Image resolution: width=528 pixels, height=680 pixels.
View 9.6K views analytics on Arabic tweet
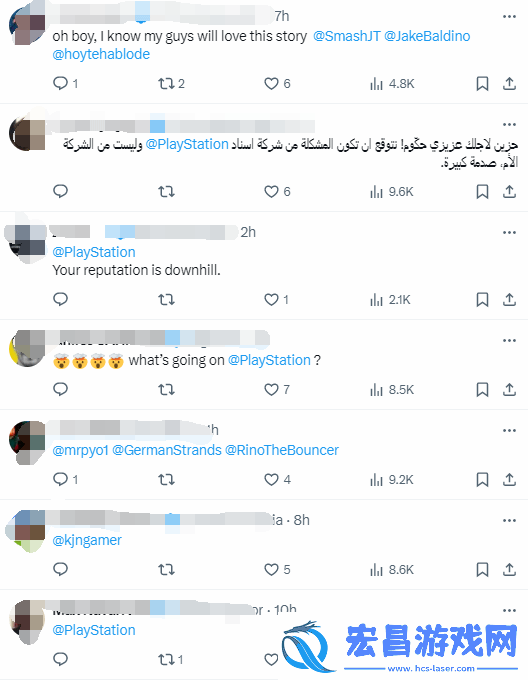point(392,191)
